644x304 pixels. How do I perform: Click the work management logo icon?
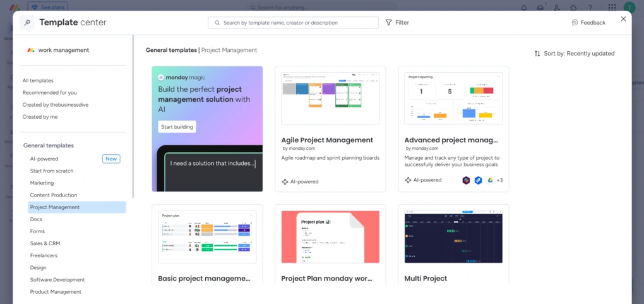pyautogui.click(x=31, y=50)
